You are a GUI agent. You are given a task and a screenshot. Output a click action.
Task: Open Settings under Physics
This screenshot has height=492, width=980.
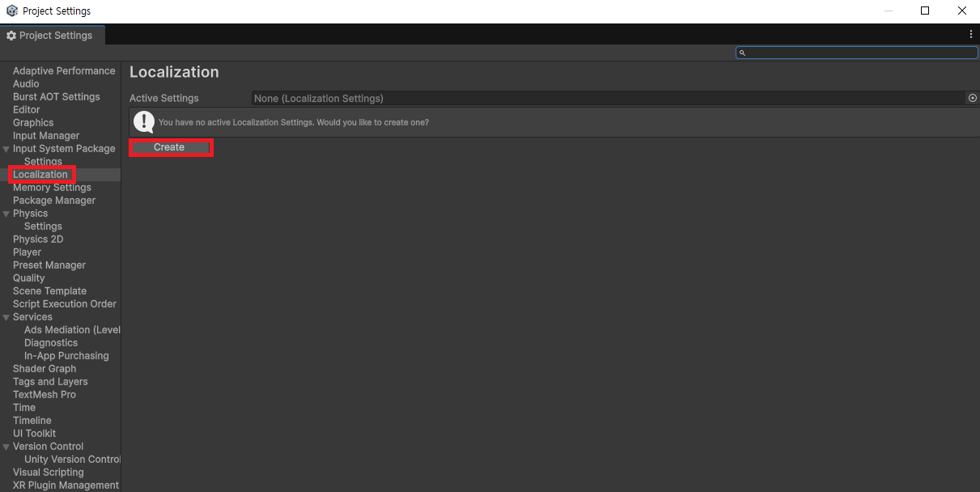tap(43, 227)
